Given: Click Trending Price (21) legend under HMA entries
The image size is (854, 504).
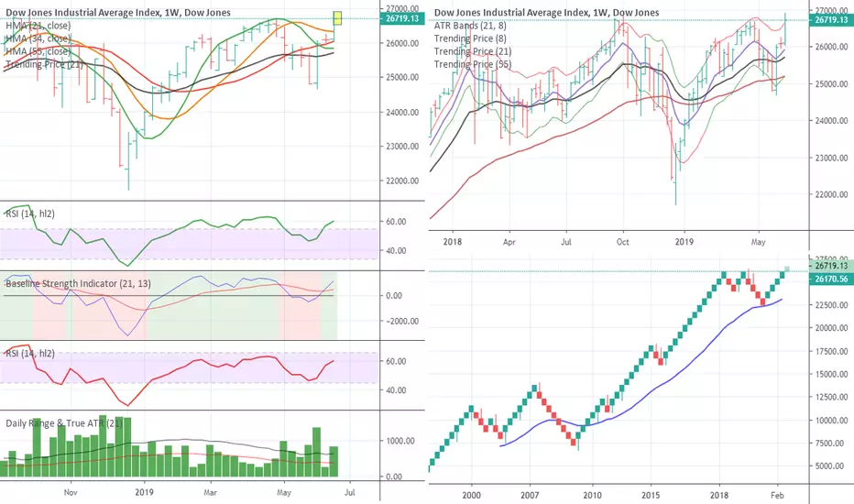Looking at the screenshot, I should click(x=44, y=64).
